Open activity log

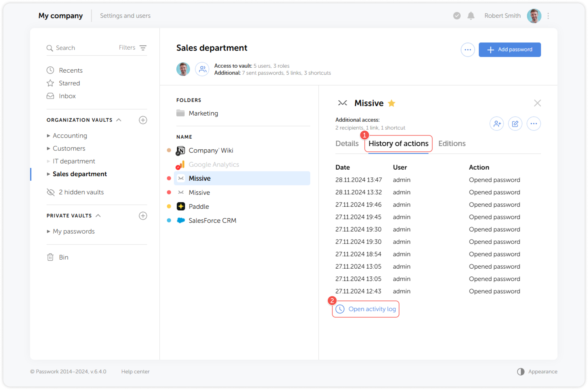click(365, 309)
